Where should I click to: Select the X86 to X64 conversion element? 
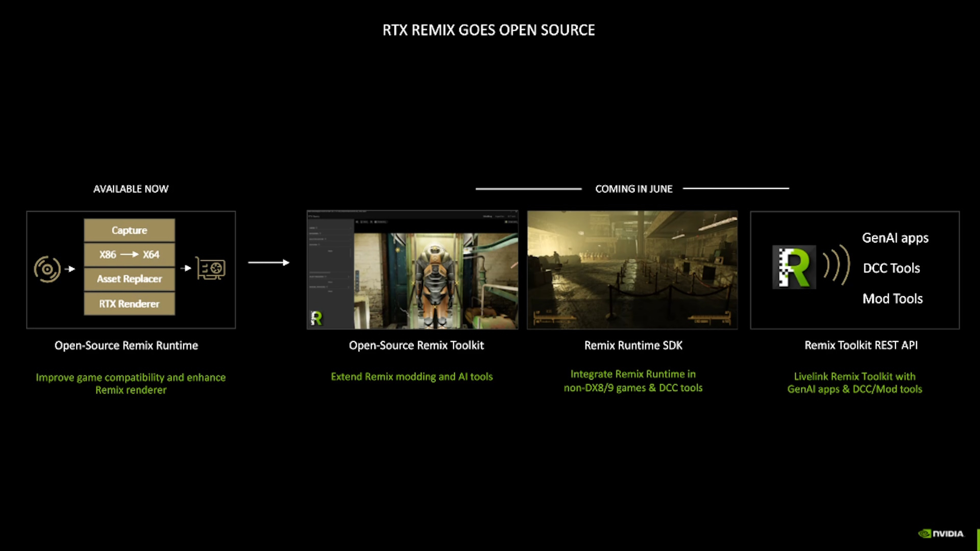click(x=129, y=254)
